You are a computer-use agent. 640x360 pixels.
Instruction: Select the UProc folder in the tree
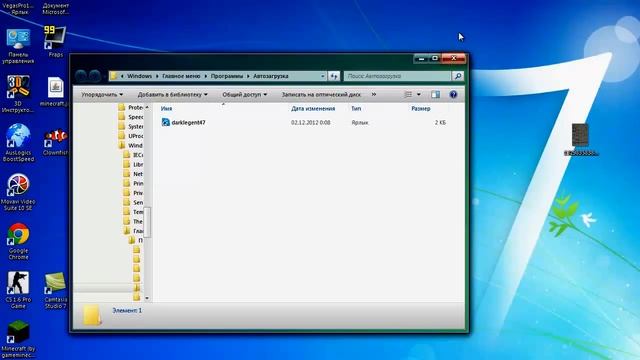coord(131,136)
